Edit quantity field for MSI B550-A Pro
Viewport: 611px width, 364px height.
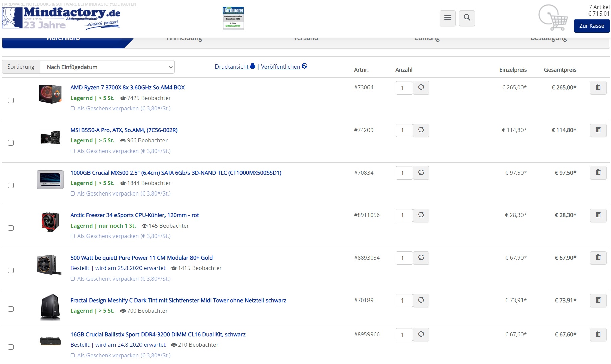(404, 130)
